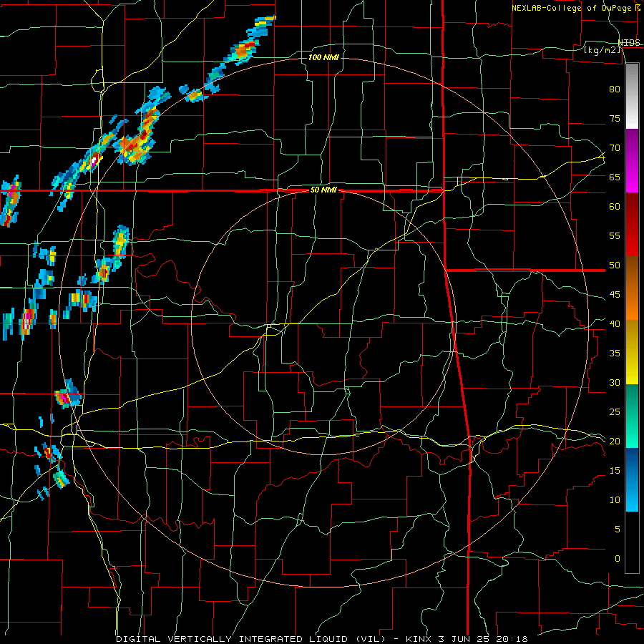This screenshot has width=644, height=644.
Task: Click the NIDS label above the legend
Action: 629,43
